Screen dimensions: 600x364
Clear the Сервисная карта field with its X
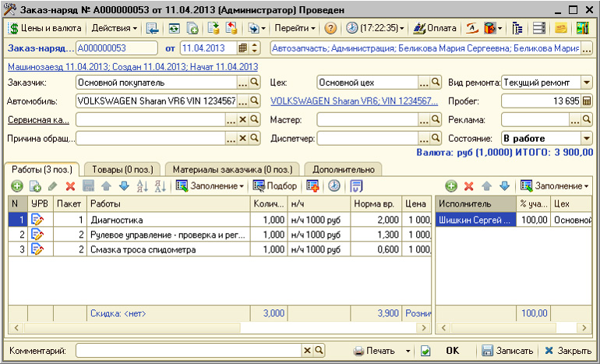coord(242,120)
